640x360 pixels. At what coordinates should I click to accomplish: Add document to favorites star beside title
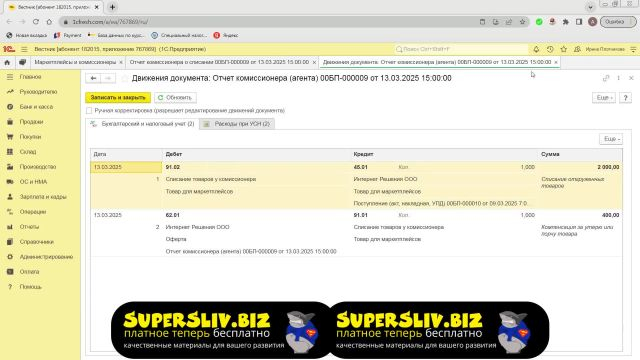(124, 78)
